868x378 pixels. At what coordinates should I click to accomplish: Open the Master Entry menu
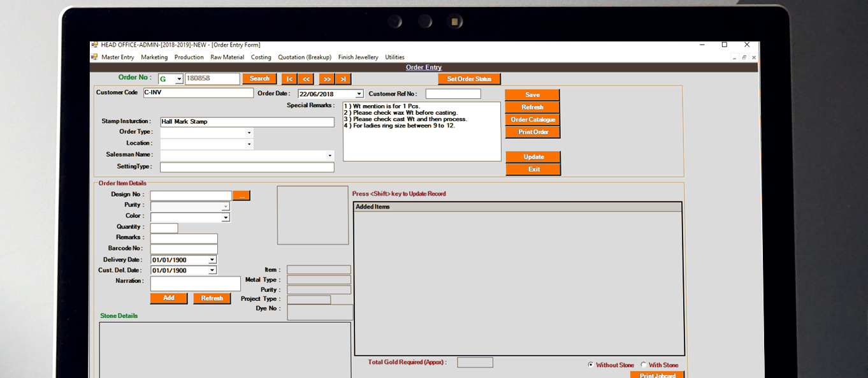pyautogui.click(x=117, y=57)
